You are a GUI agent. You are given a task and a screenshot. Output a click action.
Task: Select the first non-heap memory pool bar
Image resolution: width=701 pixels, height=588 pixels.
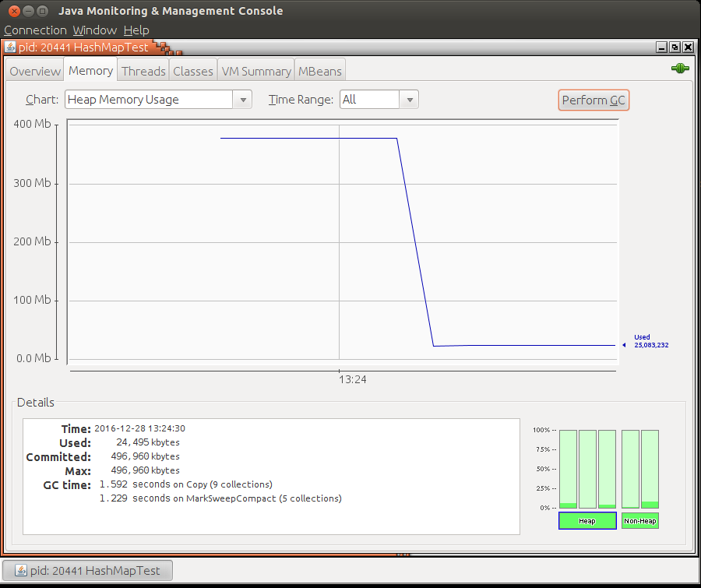pyautogui.click(x=630, y=469)
